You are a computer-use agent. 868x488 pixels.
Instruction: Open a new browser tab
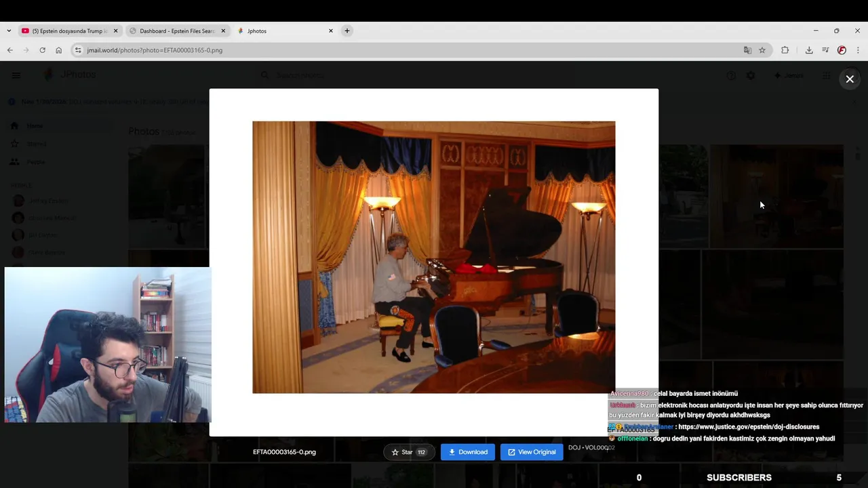(x=347, y=30)
